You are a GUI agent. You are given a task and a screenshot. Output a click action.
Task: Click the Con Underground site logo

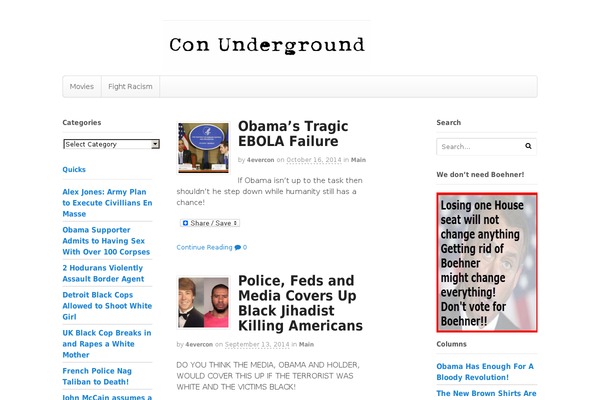[267, 45]
